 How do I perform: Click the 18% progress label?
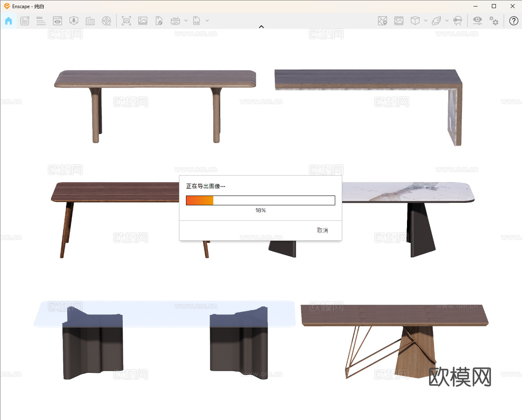coord(261,211)
